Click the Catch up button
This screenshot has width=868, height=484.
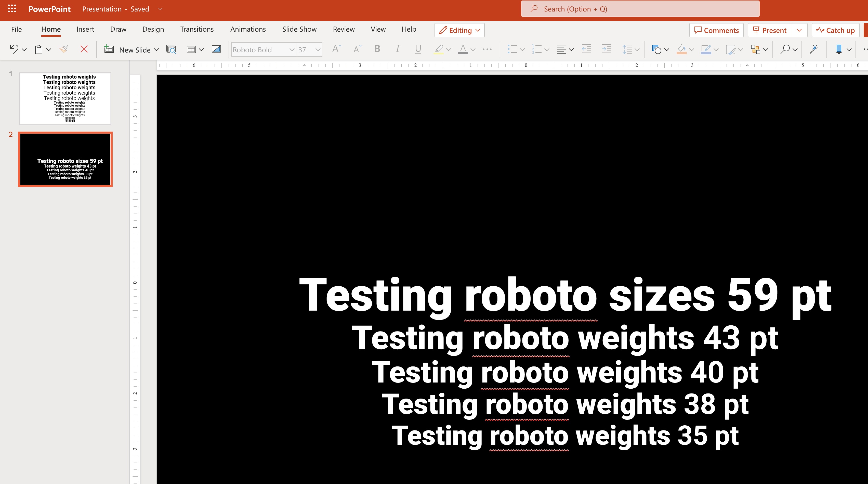(x=835, y=30)
